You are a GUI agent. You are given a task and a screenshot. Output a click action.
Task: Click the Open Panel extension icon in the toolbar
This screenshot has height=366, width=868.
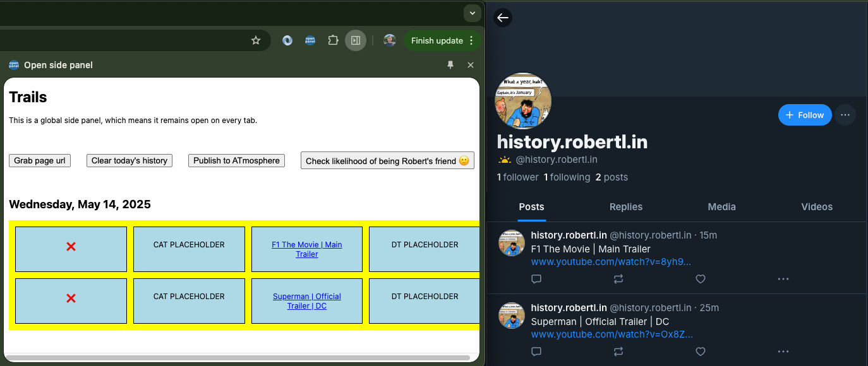310,40
